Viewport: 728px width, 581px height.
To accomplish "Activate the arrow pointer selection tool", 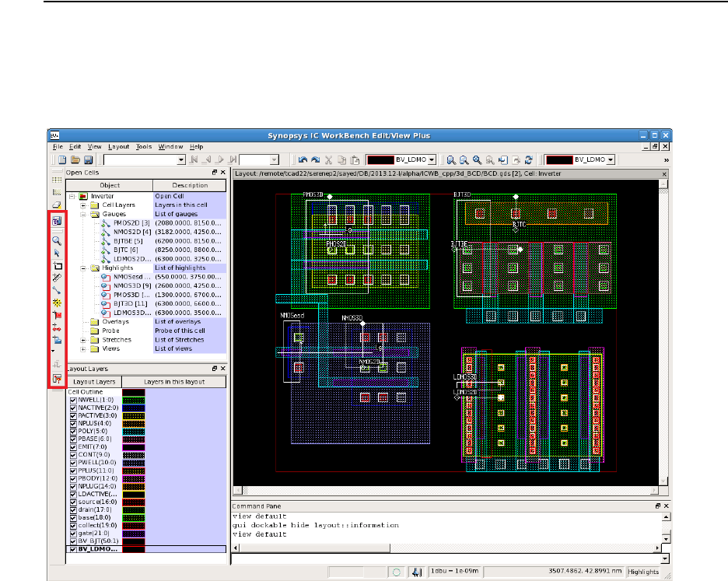I will (x=57, y=254).
